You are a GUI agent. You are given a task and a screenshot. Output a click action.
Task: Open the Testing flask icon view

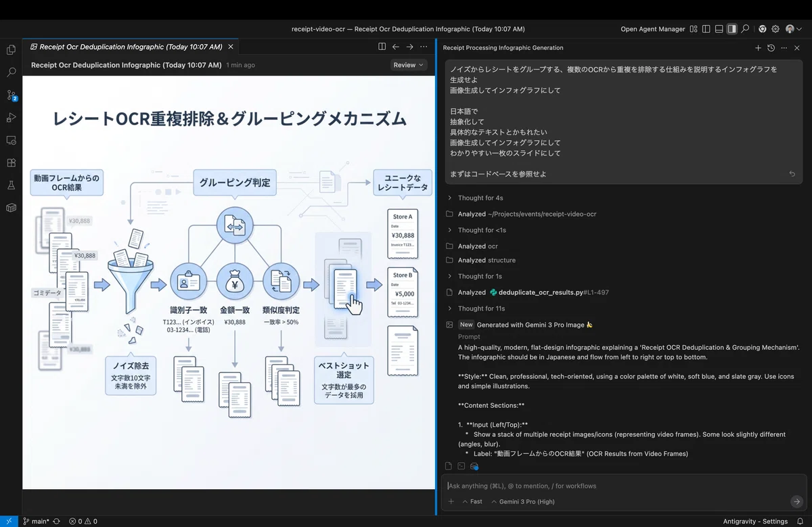11,185
